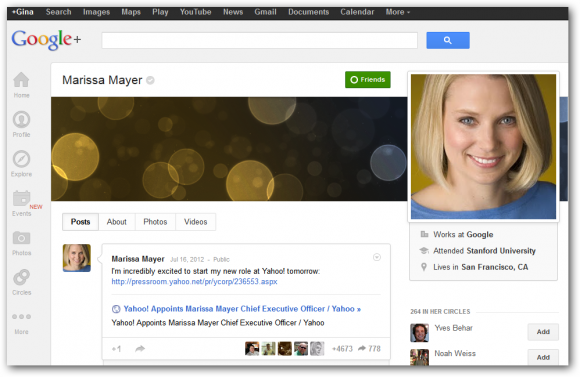Click Google in Works at Google
Viewport: 580px width, 377px height.
coord(480,235)
